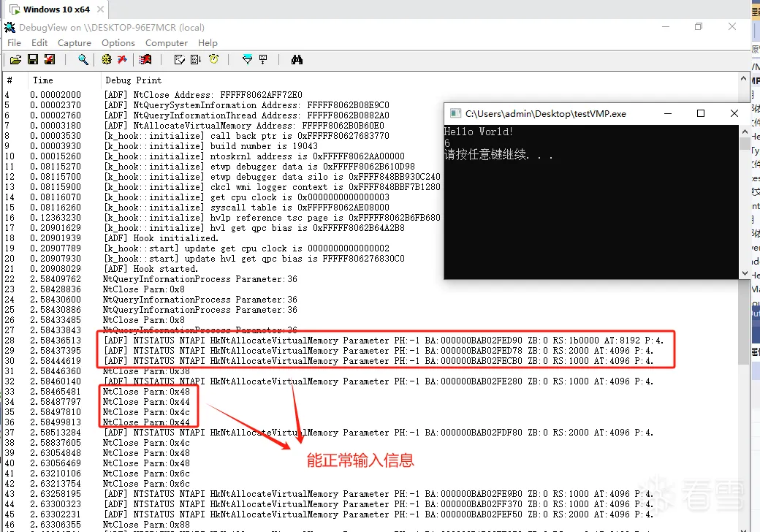The image size is (760, 532).
Task: Open the Filter/Highlight funnel icon
Action: [247, 60]
